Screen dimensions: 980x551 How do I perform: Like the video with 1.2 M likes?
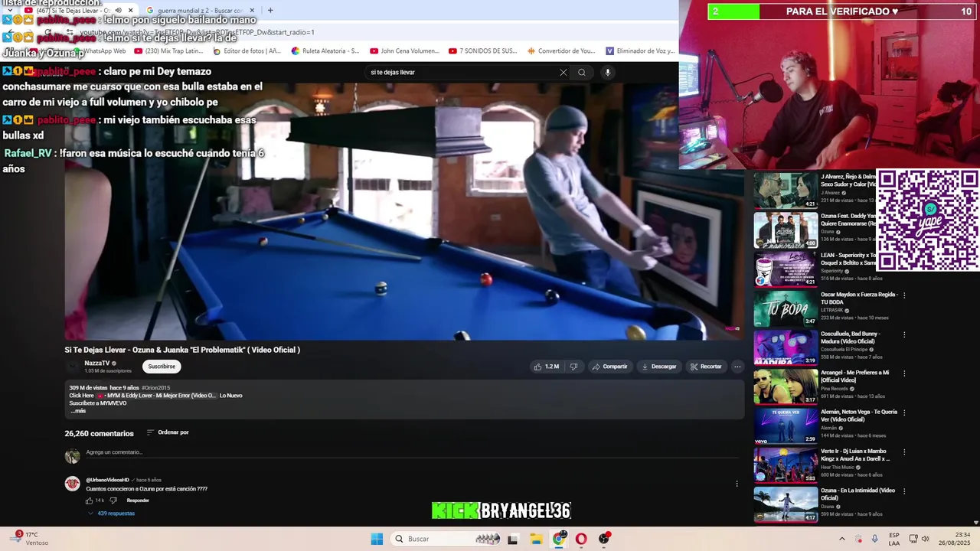(547, 367)
